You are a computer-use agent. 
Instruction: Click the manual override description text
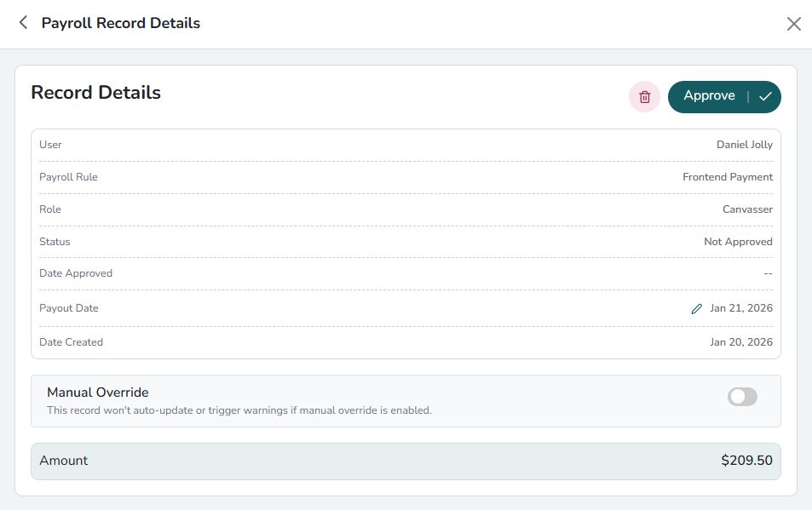(x=239, y=410)
